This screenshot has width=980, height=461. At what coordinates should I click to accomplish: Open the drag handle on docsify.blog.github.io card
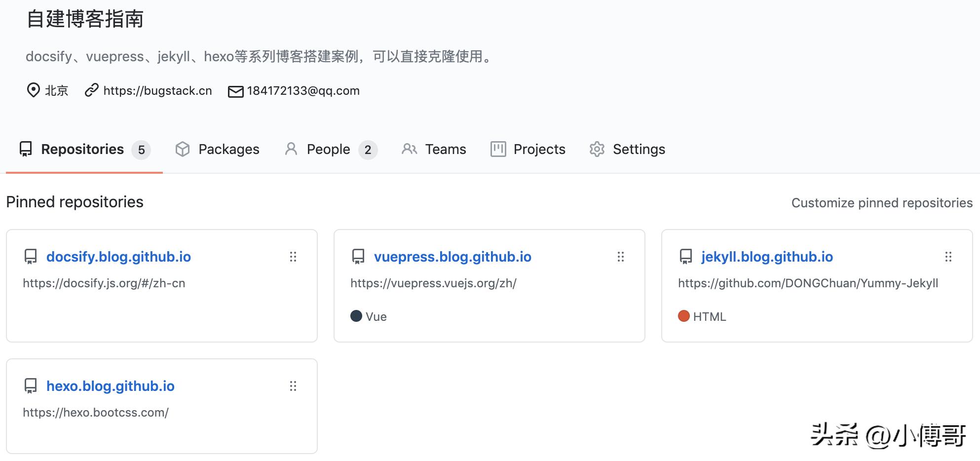pos(293,257)
